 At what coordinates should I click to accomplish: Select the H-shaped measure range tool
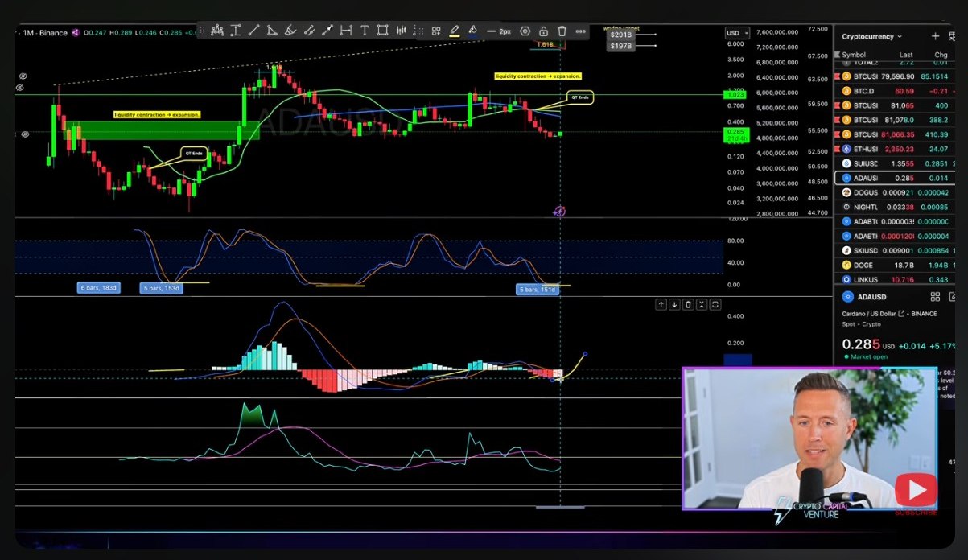(346, 31)
